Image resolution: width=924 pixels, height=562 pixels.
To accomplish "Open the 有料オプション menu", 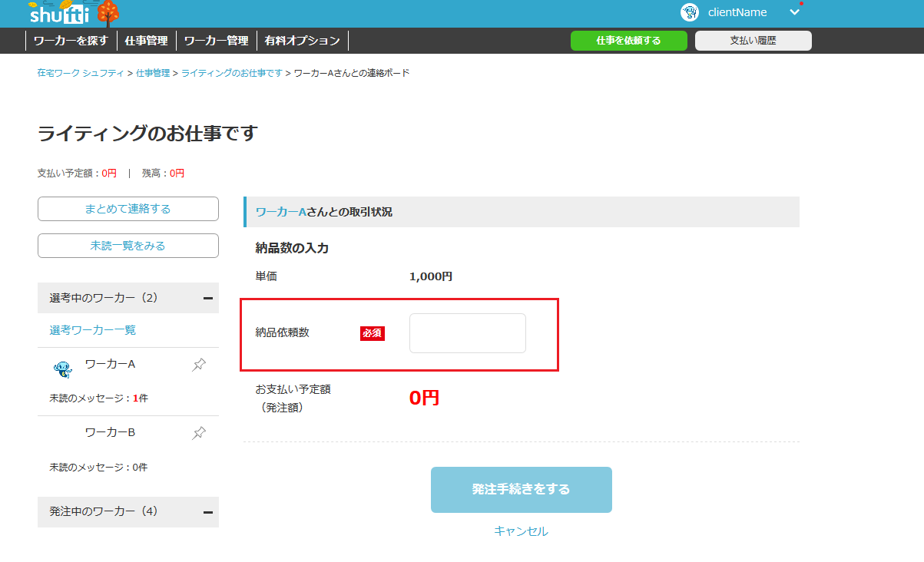I will tap(302, 41).
